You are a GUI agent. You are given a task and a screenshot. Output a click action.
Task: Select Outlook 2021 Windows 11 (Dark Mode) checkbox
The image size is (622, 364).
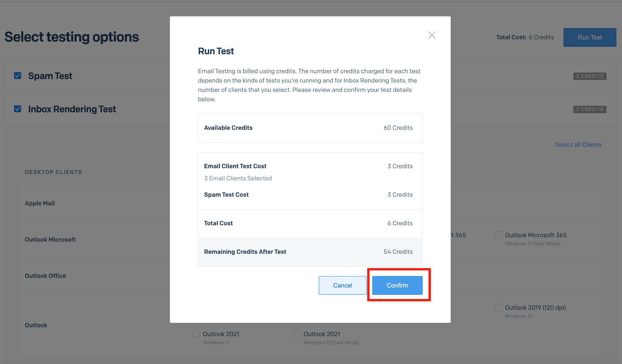[x=297, y=334]
